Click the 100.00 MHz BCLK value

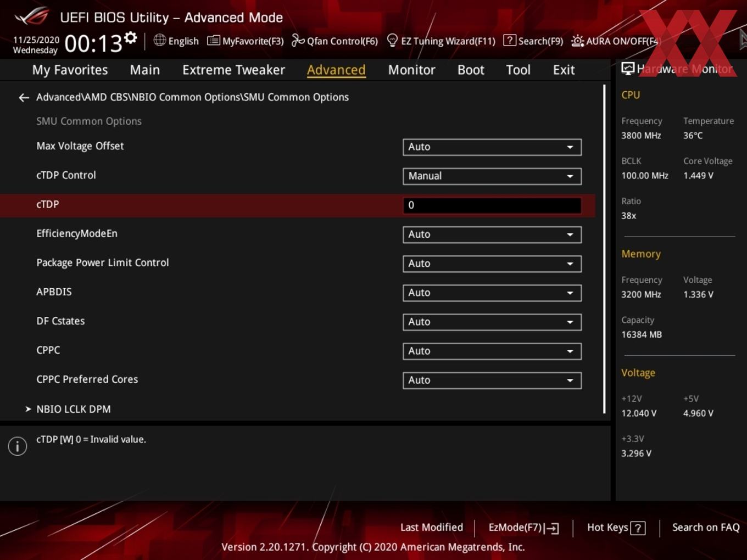[645, 176]
